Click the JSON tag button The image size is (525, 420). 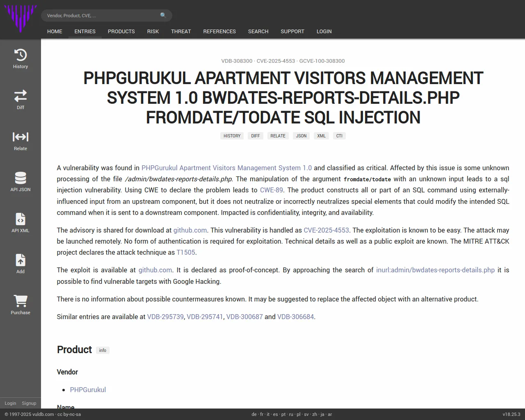(x=301, y=136)
